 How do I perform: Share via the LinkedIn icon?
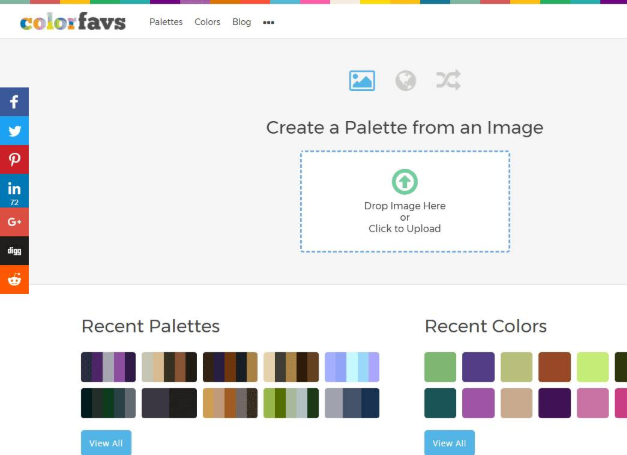coord(14,190)
